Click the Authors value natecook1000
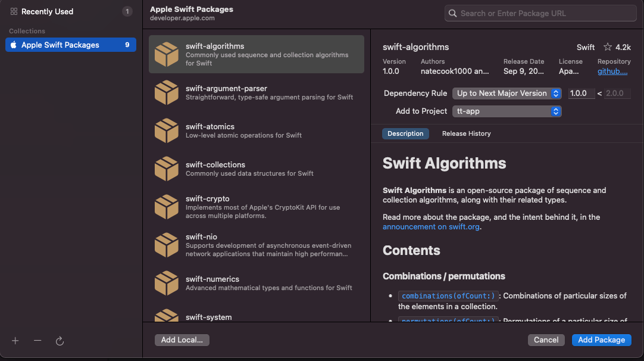The width and height of the screenshot is (644, 361). [x=455, y=71]
